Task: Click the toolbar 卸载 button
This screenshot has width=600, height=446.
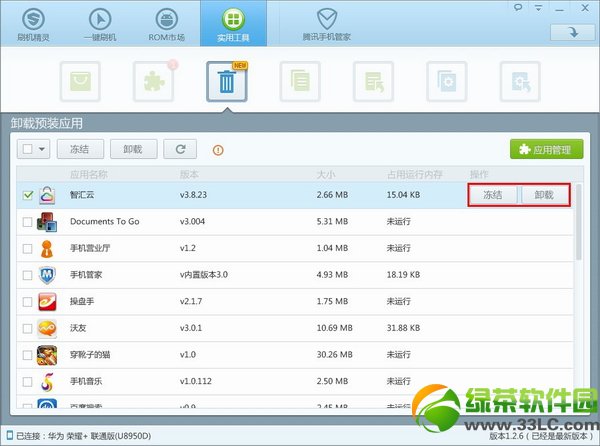Action: click(x=134, y=149)
